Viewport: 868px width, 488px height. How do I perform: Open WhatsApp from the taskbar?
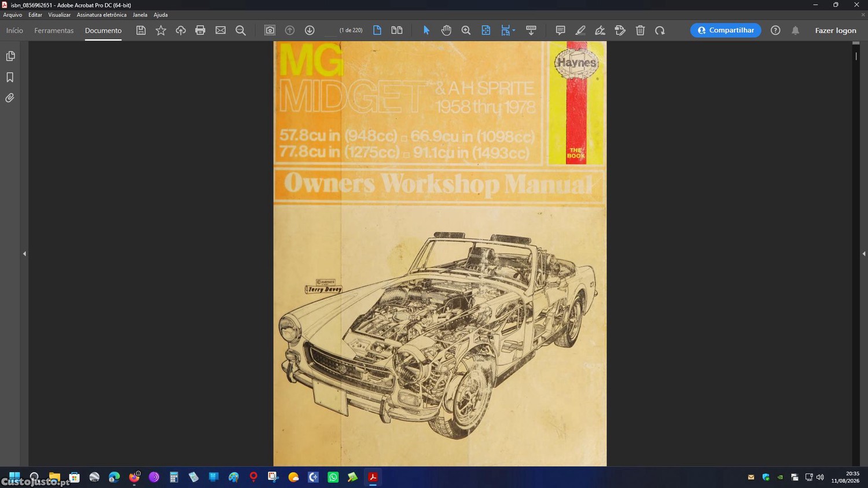pyautogui.click(x=333, y=477)
